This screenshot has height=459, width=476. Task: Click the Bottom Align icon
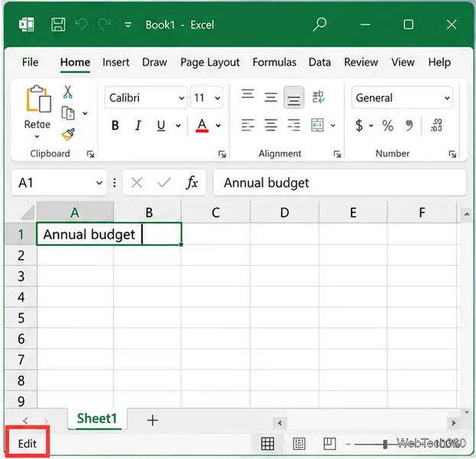(x=294, y=98)
